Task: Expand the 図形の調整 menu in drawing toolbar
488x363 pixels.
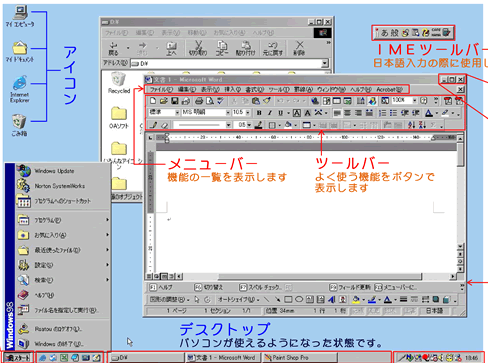Action: pyautogui.click(x=169, y=299)
